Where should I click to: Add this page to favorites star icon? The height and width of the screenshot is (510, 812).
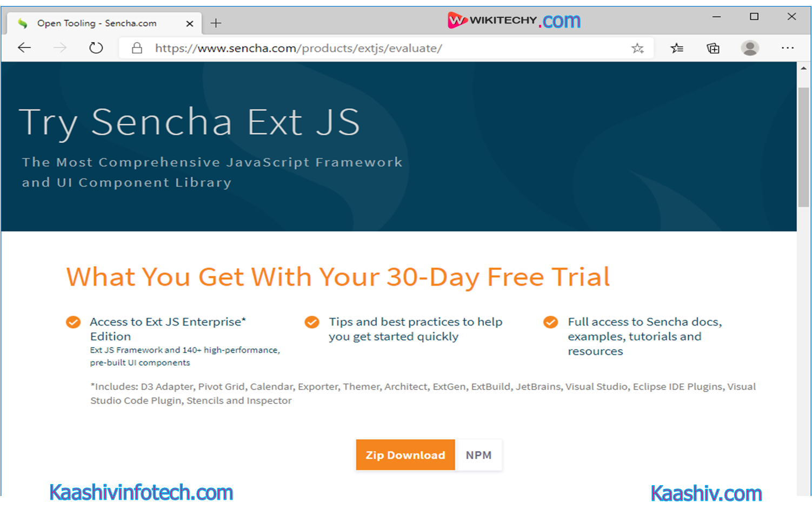[x=637, y=48]
